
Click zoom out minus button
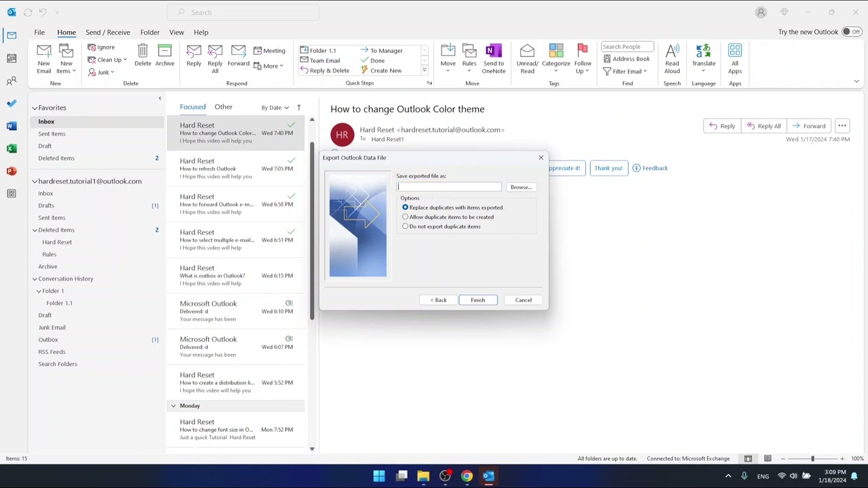783,459
